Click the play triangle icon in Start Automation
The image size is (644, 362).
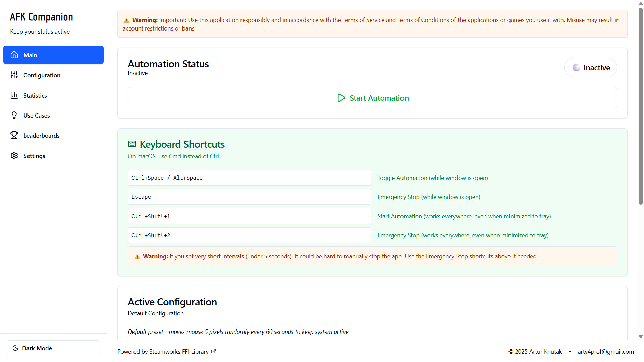[x=341, y=98]
